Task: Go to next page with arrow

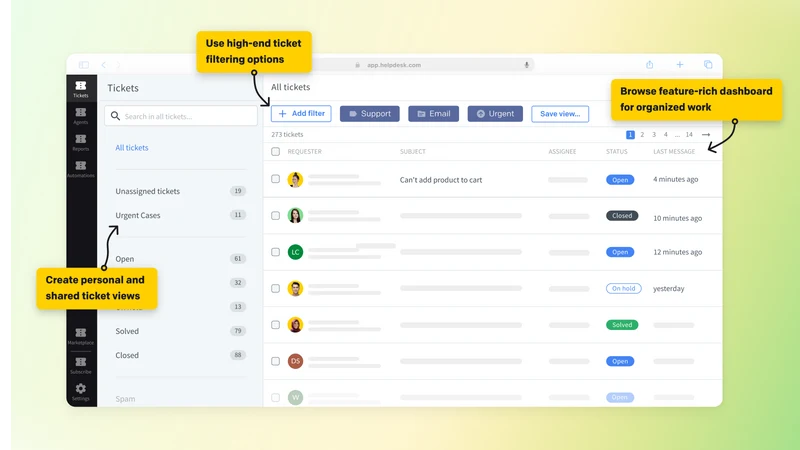Action: pyautogui.click(x=706, y=135)
